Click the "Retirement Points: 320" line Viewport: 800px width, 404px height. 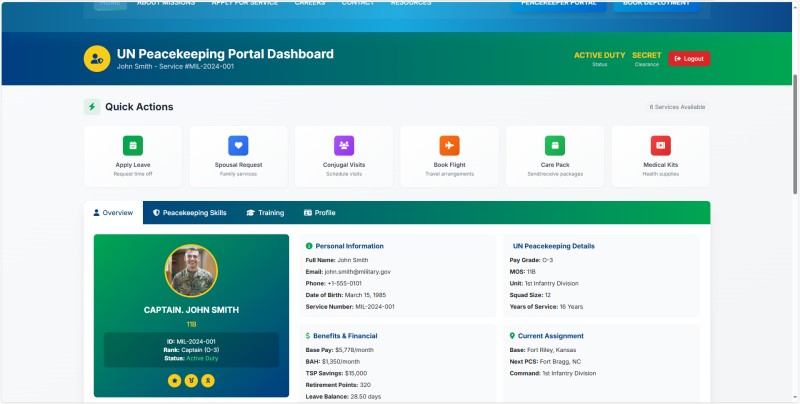pyautogui.click(x=338, y=385)
